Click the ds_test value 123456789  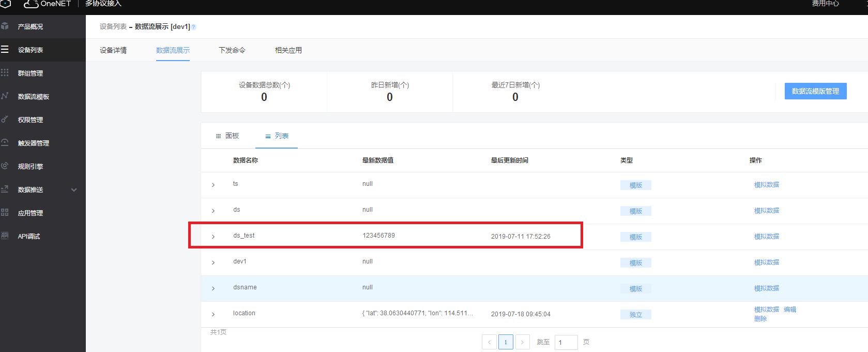378,236
